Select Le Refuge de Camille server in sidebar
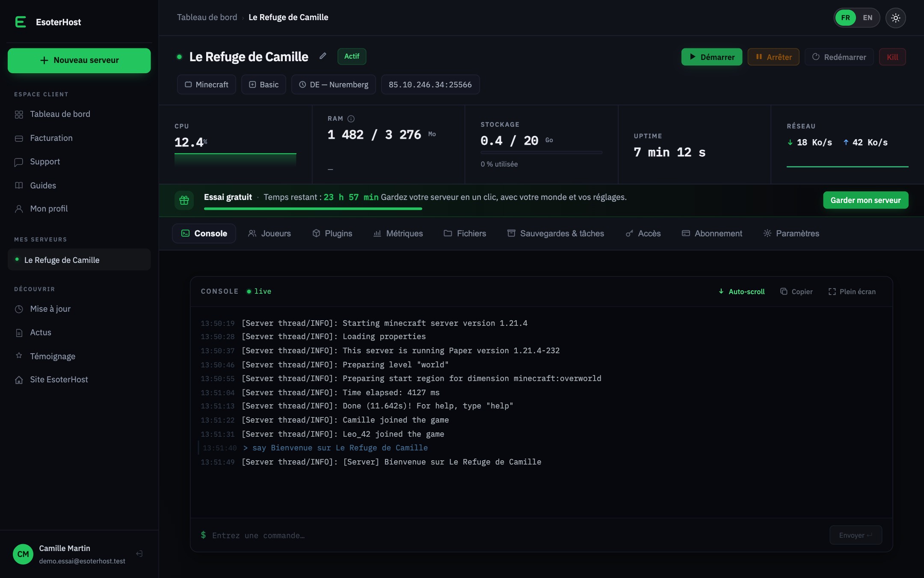Image resolution: width=924 pixels, height=578 pixels. coord(79,260)
